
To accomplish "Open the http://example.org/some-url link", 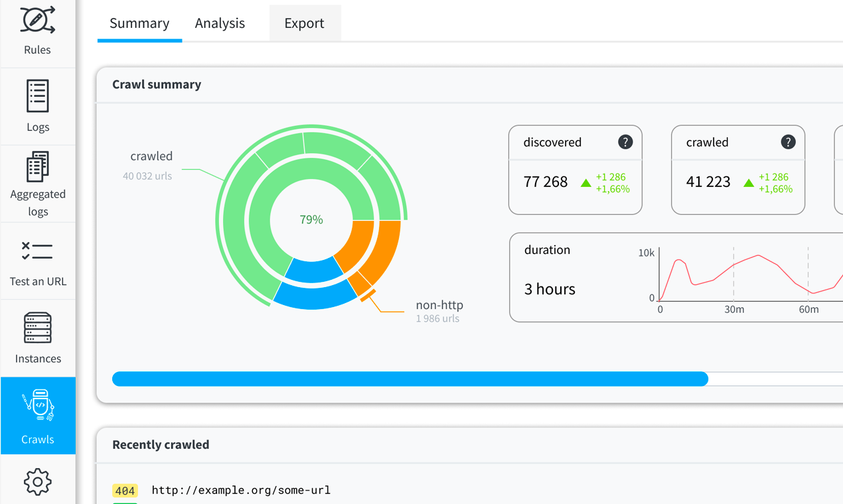I will click(x=241, y=490).
